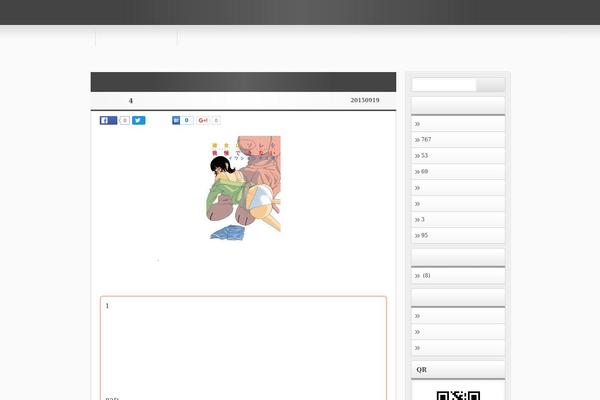The height and width of the screenshot is (400, 600).
Task: Open the Hatena bookmark count
Action: 186,120
